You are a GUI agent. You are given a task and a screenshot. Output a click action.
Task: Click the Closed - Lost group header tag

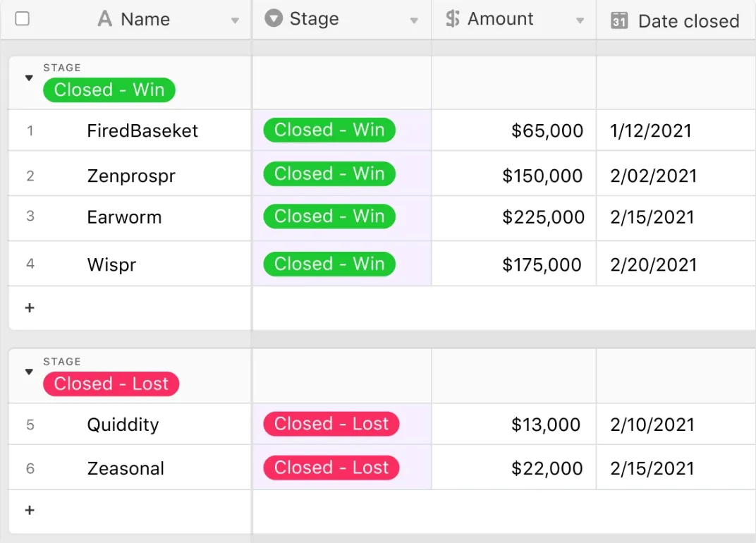(111, 384)
